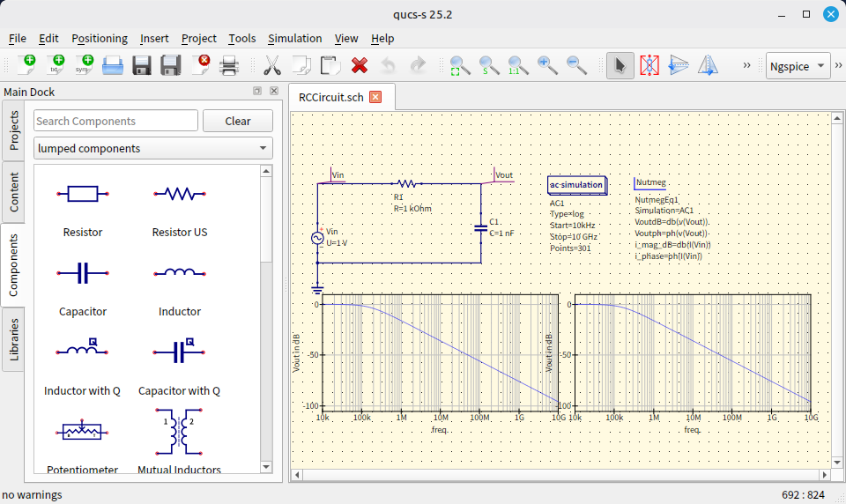Image resolution: width=846 pixels, height=504 pixels.
Task: Click the open file icon
Action: 113,65
